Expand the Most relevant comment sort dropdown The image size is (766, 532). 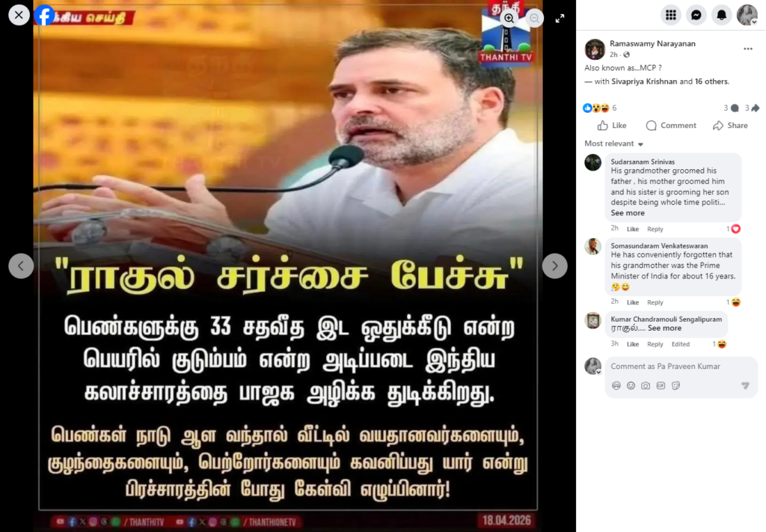tap(614, 144)
